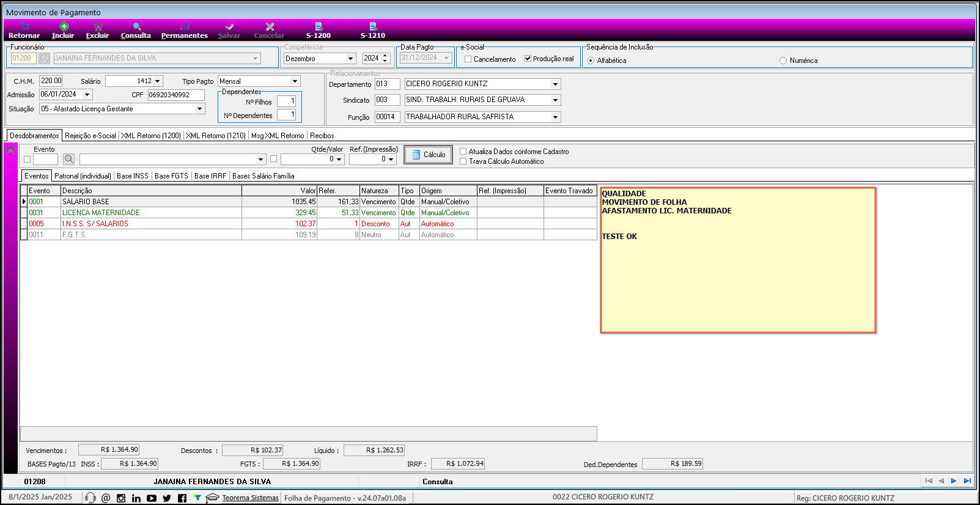This screenshot has width=980, height=505.
Task: Open the Base FGTS tab
Action: 171,176
